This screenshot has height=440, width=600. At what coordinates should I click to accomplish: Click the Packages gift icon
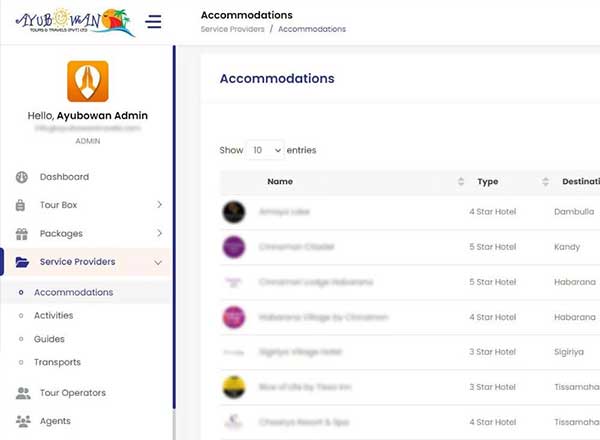click(22, 234)
